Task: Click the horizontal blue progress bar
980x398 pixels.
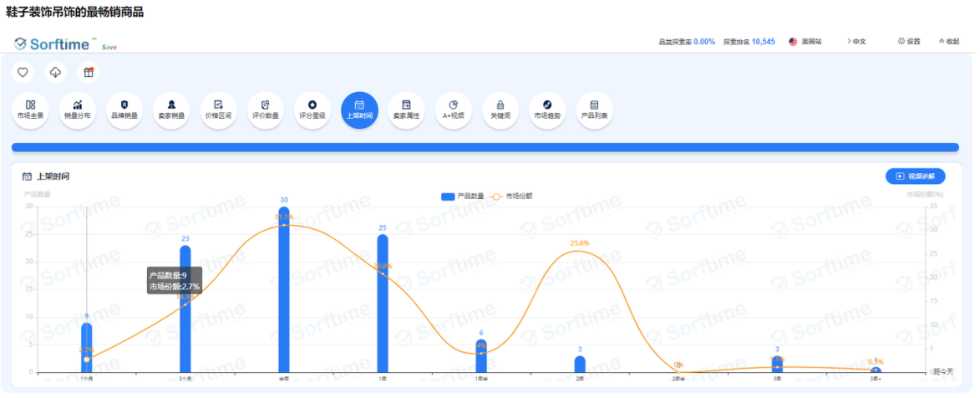Action: (485, 147)
